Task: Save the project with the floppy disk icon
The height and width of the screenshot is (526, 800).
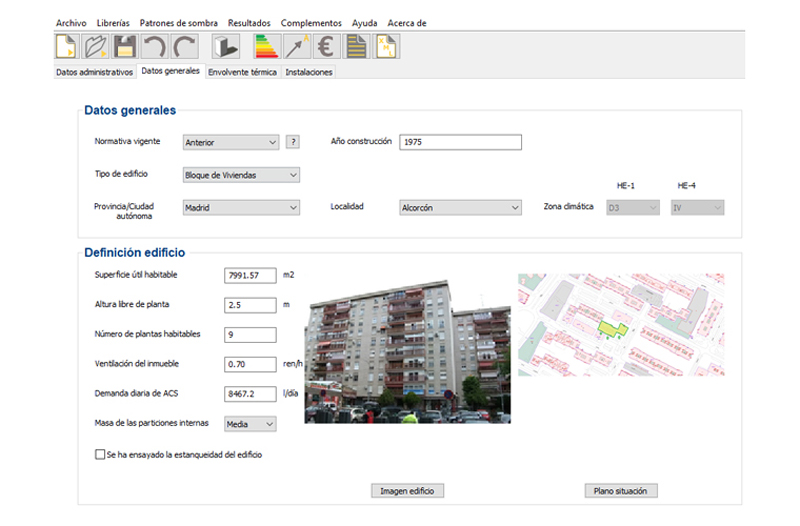Action: (x=124, y=46)
